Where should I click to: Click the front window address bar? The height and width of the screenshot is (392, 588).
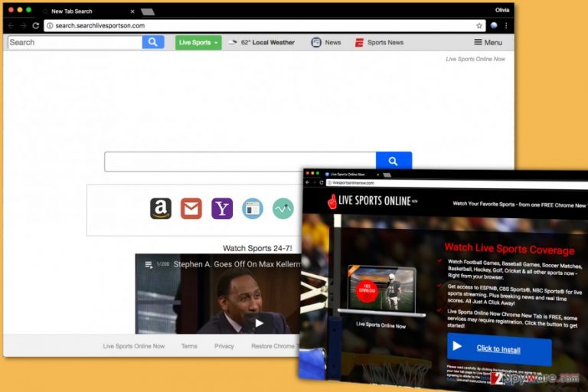point(456,184)
